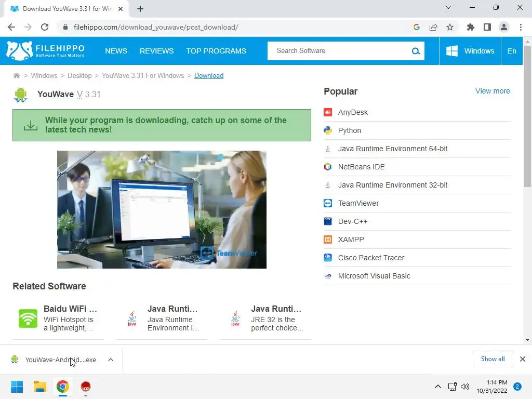Open language selector En
The height and width of the screenshot is (399, 532).
pyautogui.click(x=512, y=51)
